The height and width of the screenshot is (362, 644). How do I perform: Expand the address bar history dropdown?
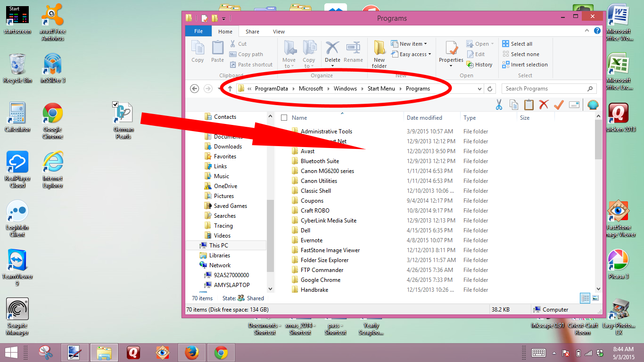480,89
